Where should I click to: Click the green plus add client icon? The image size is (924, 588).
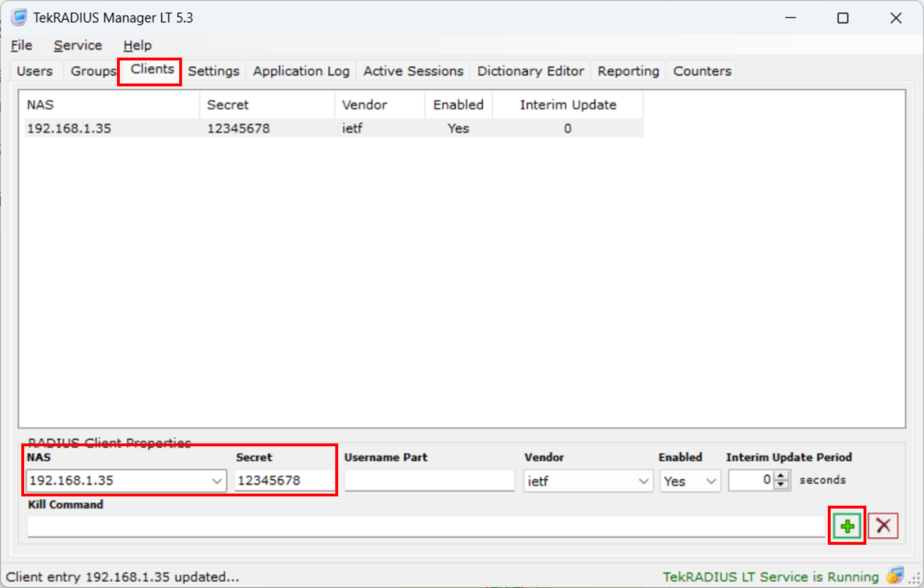847,526
